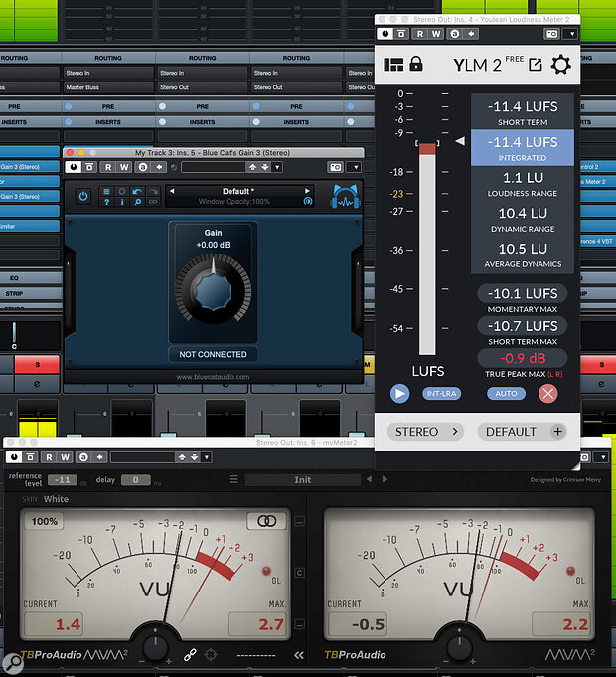Open Default preset name in Blue Cat's Gain
This screenshot has height=677, width=616.
click(238, 191)
